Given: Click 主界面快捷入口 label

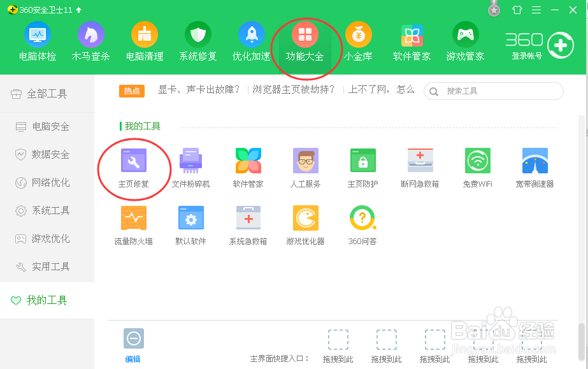Looking at the screenshot, I should 279,359.
